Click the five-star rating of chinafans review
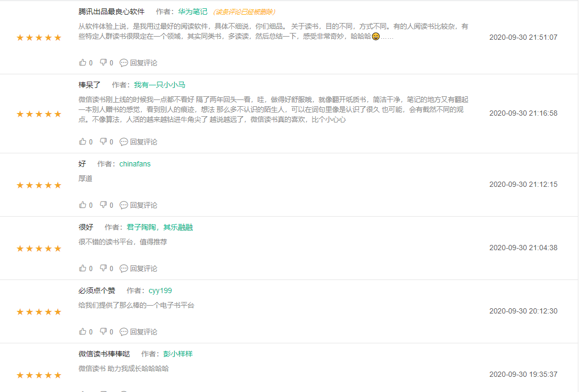Image resolution: width=580 pixels, height=392 pixels. [x=39, y=185]
